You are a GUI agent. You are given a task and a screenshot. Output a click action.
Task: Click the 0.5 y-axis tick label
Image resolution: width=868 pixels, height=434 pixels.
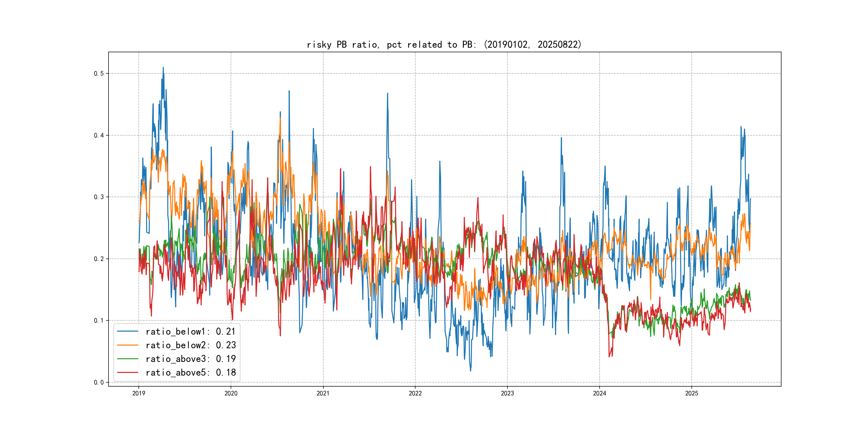(x=99, y=73)
